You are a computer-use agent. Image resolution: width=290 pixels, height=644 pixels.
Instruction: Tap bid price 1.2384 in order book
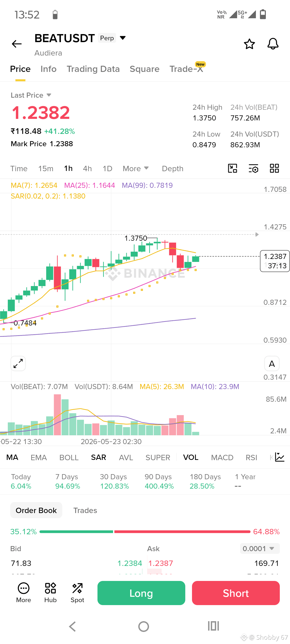(130, 563)
